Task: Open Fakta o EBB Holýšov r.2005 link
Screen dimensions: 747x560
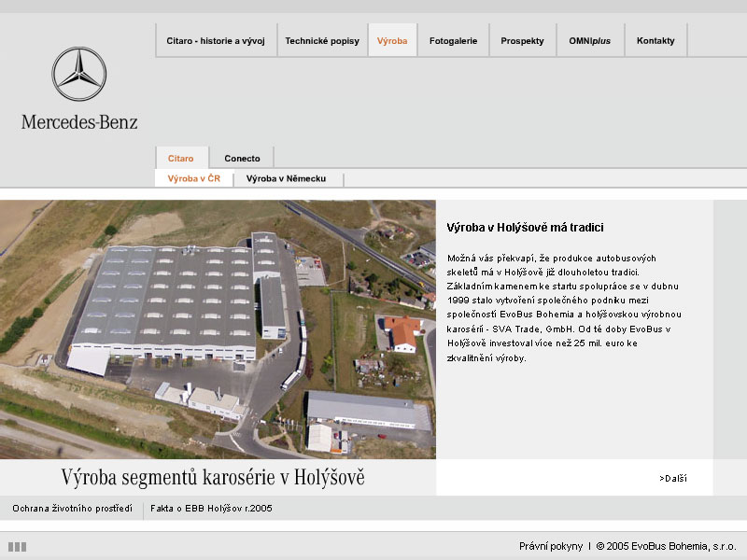Action: coord(211,508)
